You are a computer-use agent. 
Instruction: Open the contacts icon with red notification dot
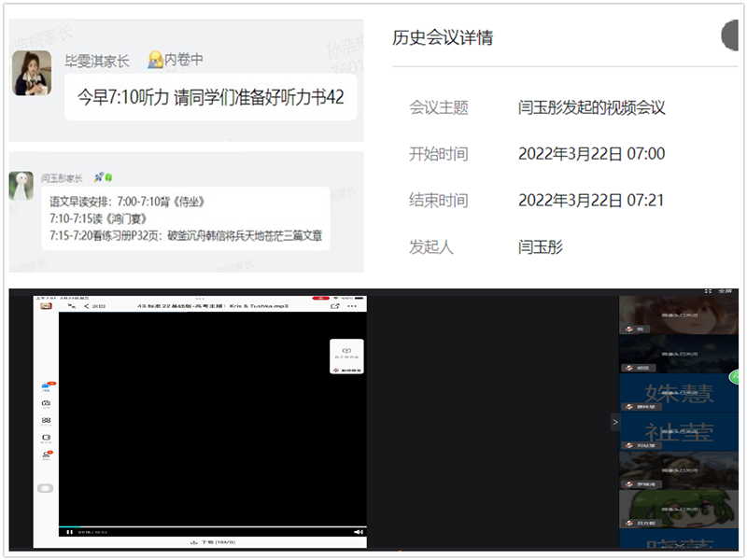pos(46,455)
